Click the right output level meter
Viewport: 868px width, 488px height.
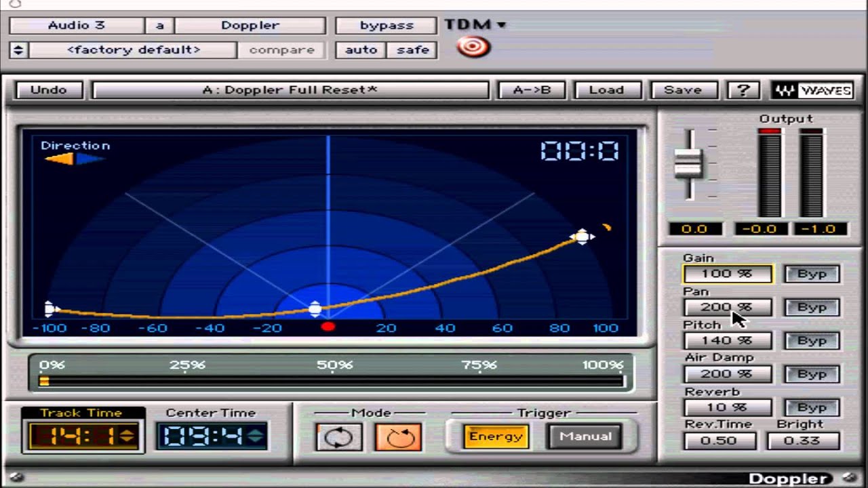[x=811, y=173]
